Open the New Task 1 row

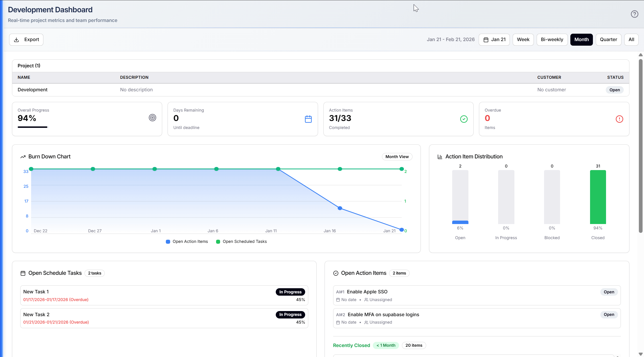tap(164, 295)
